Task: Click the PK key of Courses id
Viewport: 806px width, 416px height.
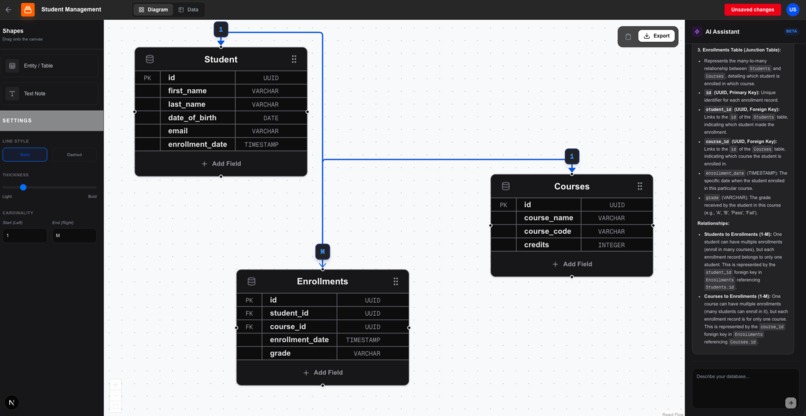Action: [x=504, y=205]
